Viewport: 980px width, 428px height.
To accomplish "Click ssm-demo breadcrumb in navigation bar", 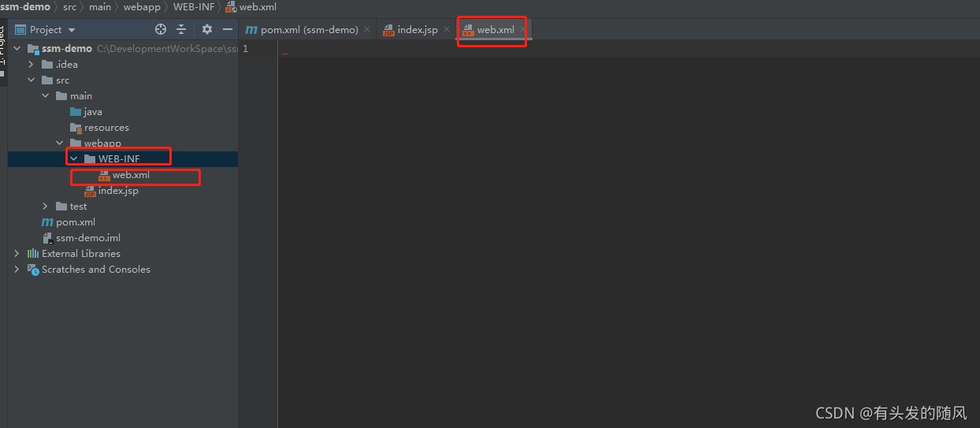I will click(25, 7).
